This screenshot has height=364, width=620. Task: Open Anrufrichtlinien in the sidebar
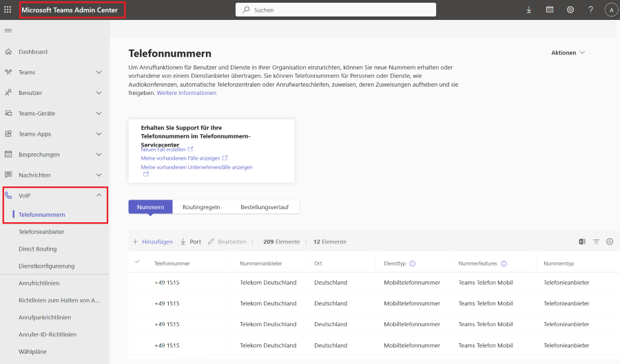click(x=39, y=283)
